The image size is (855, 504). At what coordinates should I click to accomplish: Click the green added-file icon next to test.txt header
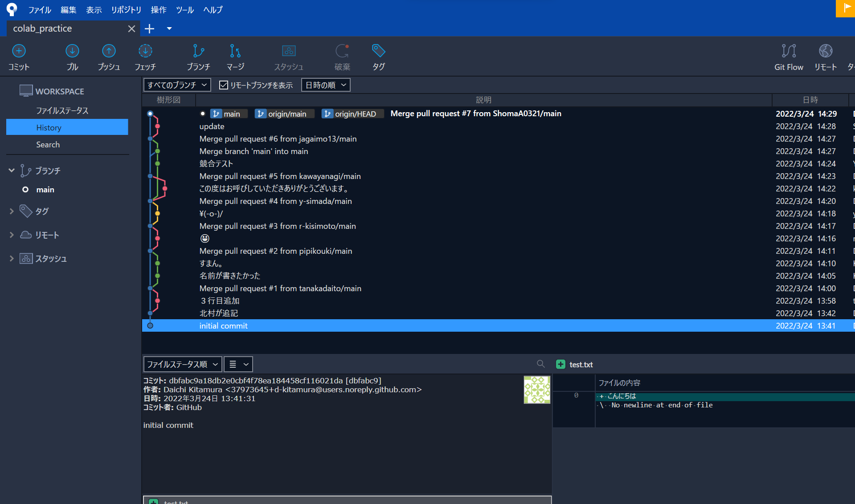(560, 364)
